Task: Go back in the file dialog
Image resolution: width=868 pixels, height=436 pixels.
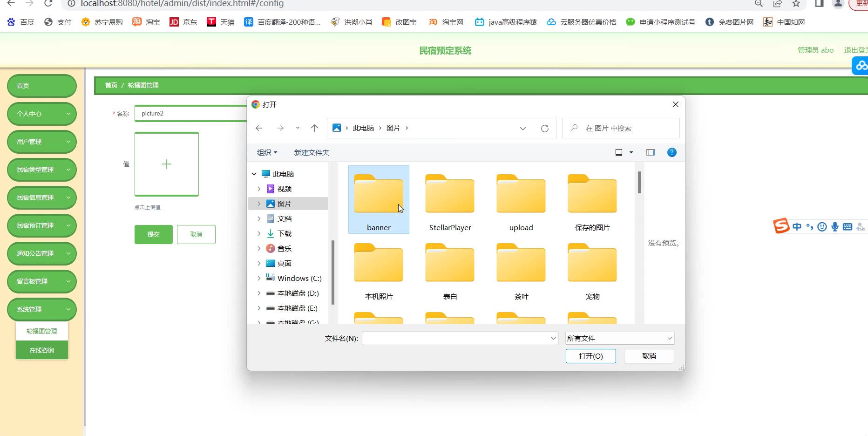Action: 259,128
